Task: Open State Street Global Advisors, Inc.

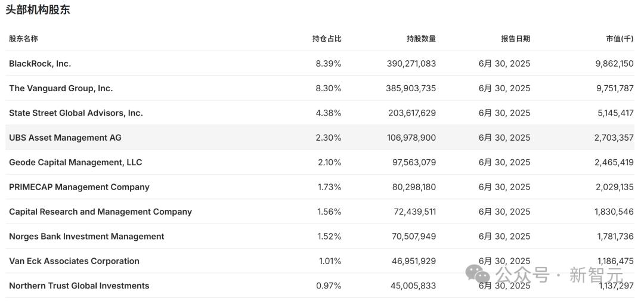Action: click(76, 113)
